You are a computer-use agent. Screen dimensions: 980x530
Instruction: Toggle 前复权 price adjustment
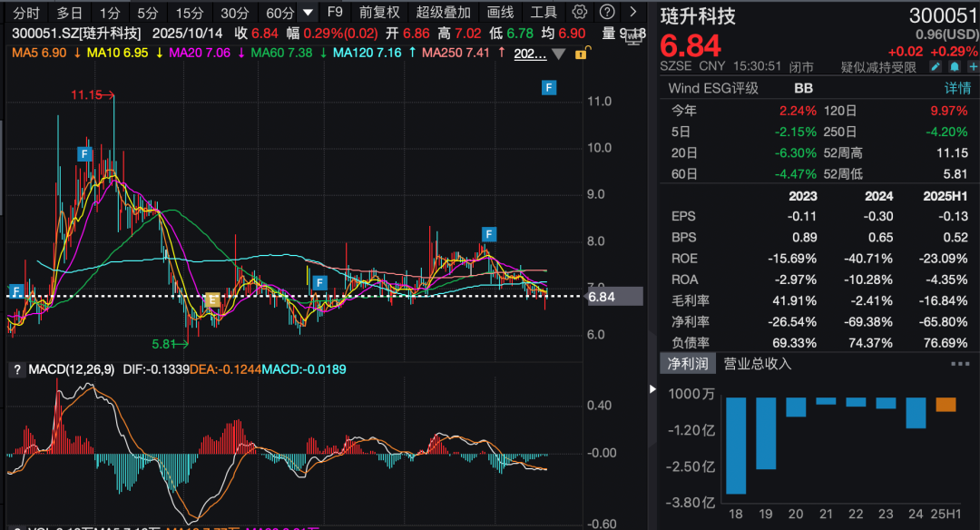pos(378,13)
